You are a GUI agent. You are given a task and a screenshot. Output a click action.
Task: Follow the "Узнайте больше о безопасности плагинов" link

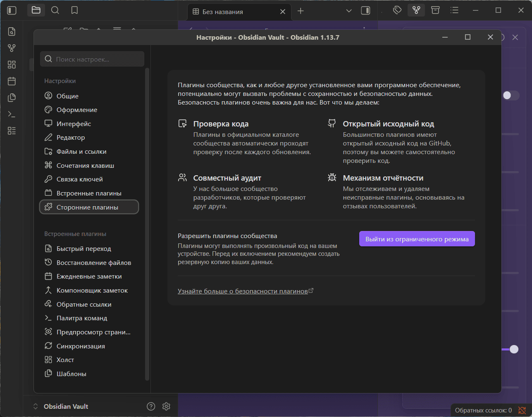coord(246,291)
